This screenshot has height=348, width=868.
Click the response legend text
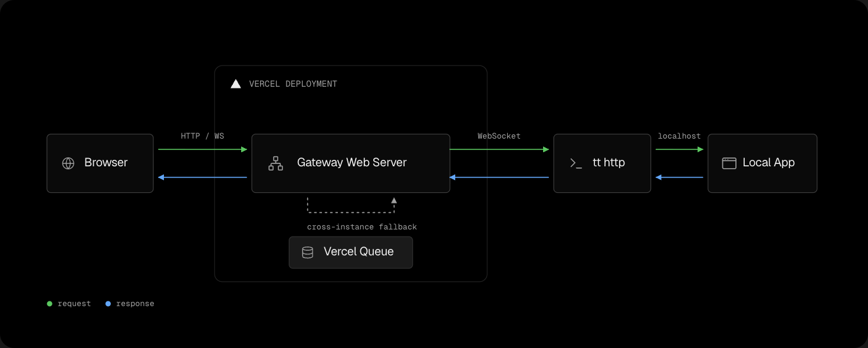pyautogui.click(x=135, y=304)
